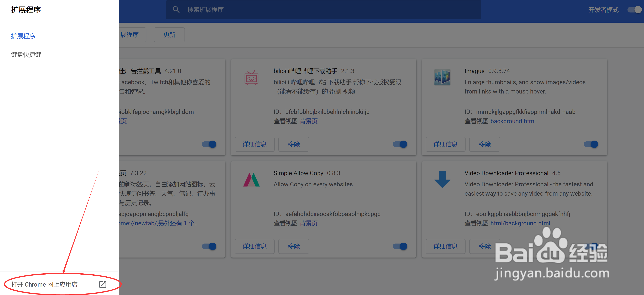Click the search magnifier icon
Screen dimensions: 644x295
click(x=176, y=10)
